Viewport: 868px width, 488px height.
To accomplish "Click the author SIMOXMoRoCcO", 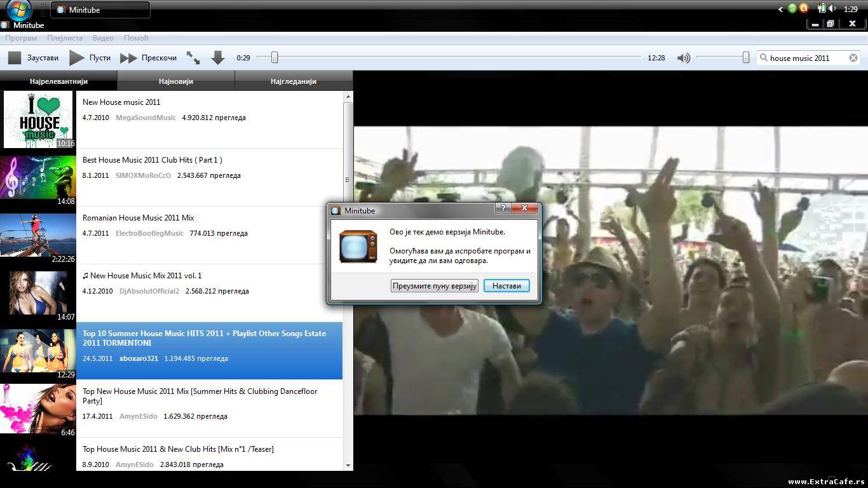I will [x=143, y=175].
